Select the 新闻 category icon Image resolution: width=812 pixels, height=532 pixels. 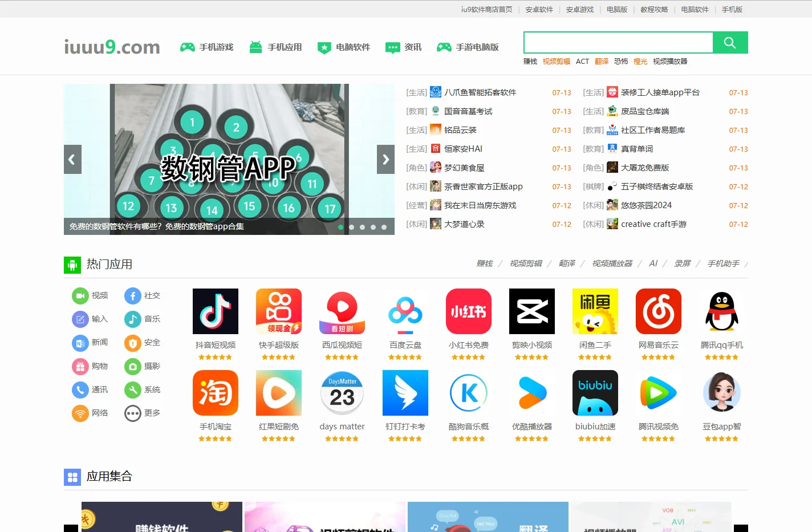point(80,343)
